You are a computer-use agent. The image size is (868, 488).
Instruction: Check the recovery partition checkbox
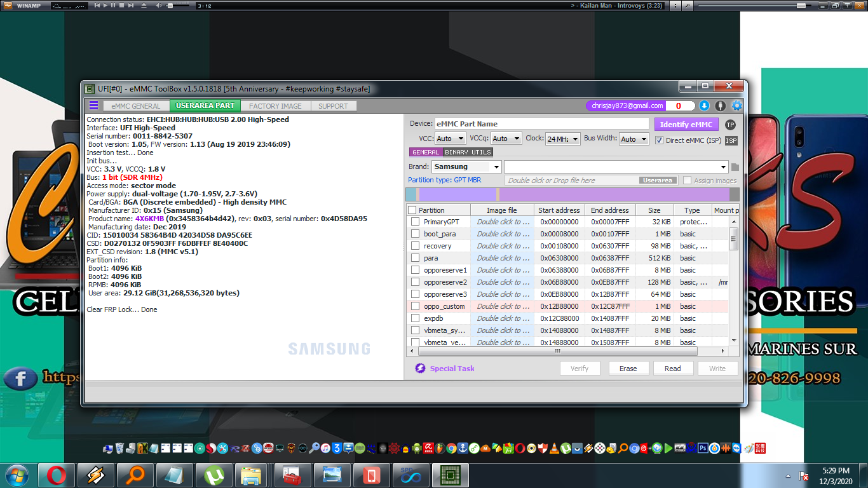coord(416,246)
